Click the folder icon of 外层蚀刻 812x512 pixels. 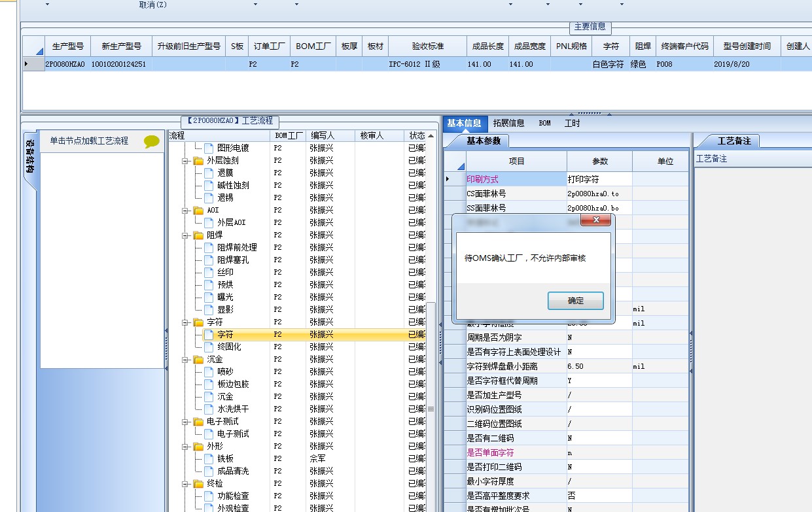click(198, 160)
